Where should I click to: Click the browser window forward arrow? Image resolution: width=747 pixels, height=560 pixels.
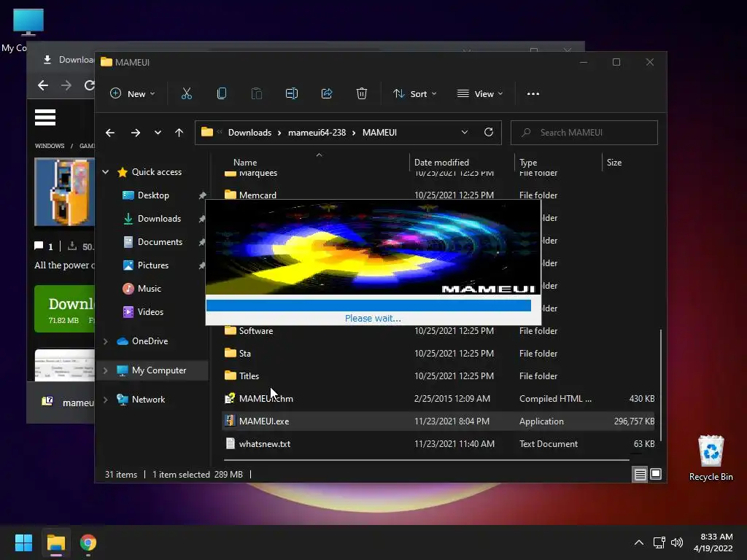point(66,85)
